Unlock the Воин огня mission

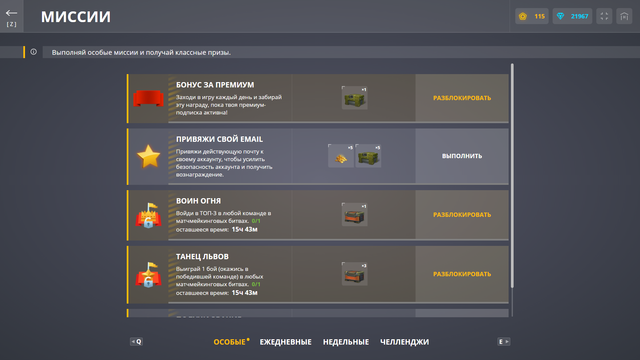(x=462, y=215)
